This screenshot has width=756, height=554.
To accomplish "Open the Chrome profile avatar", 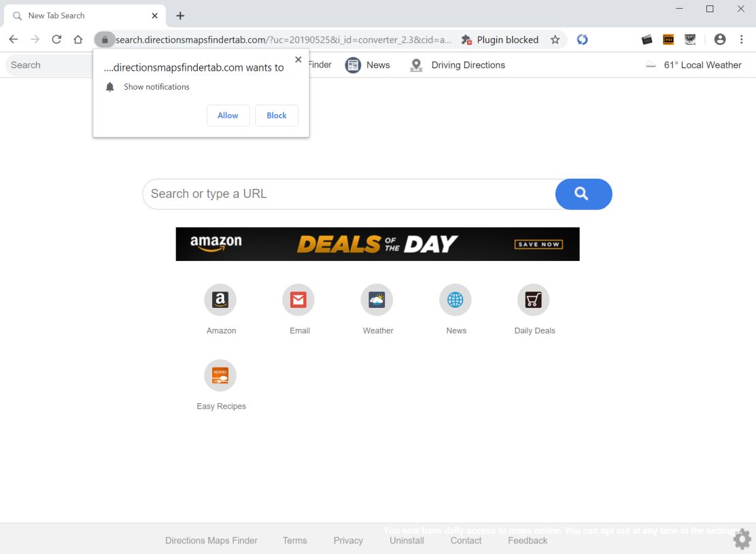I will point(720,39).
